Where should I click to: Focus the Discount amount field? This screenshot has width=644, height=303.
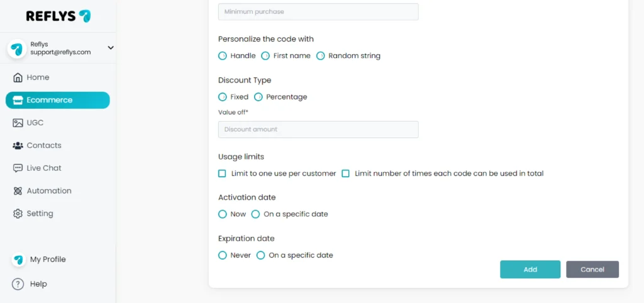[x=318, y=129]
